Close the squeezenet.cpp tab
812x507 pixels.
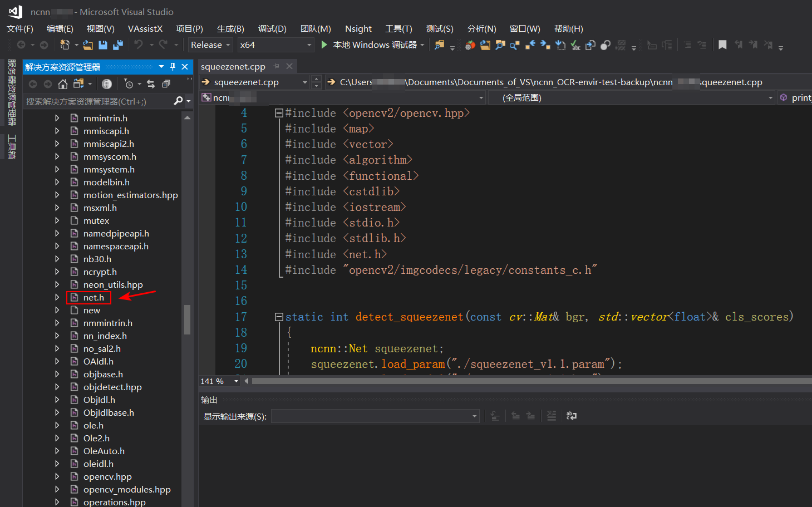(289, 66)
